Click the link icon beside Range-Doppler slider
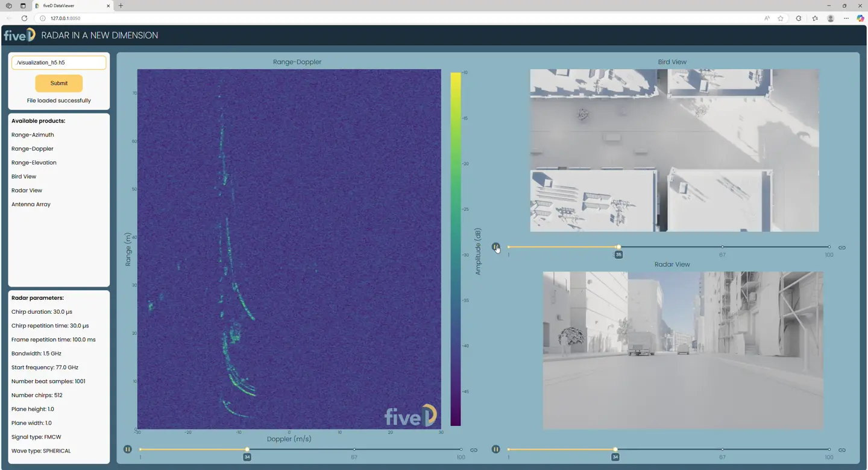868x470 pixels. click(474, 450)
